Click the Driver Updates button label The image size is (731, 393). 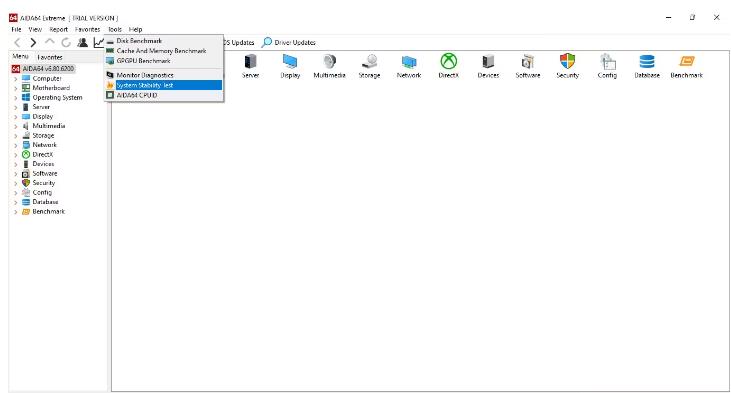tap(295, 42)
